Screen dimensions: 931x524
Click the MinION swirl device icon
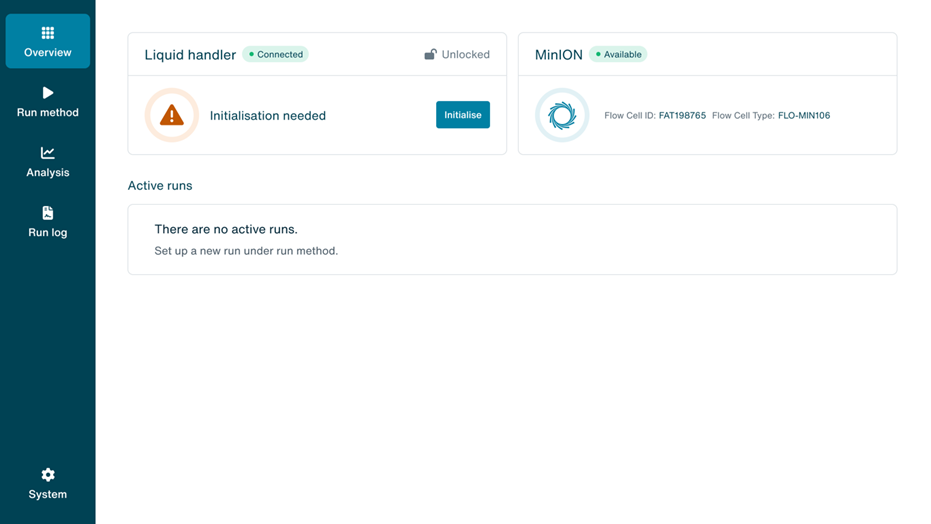click(562, 115)
